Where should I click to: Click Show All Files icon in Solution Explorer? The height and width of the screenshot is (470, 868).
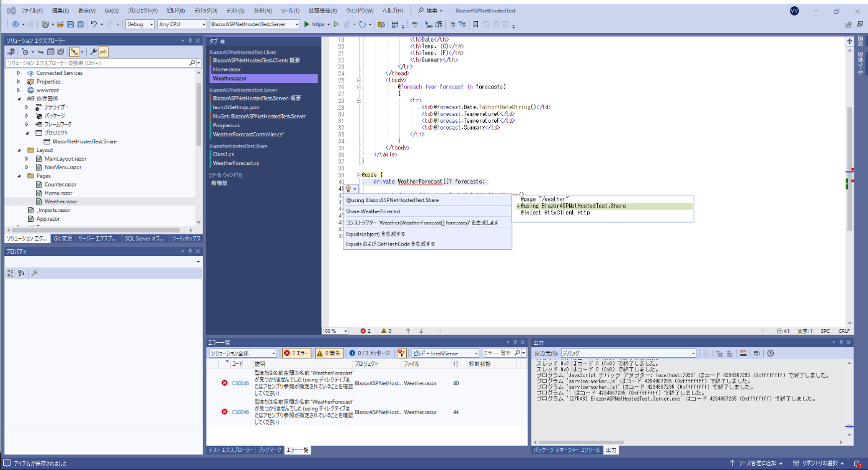tap(60, 52)
